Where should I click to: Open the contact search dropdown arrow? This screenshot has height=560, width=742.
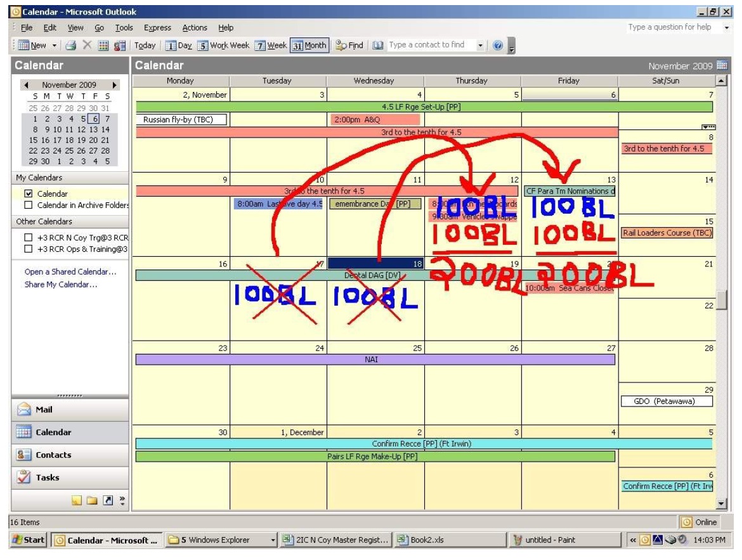480,46
